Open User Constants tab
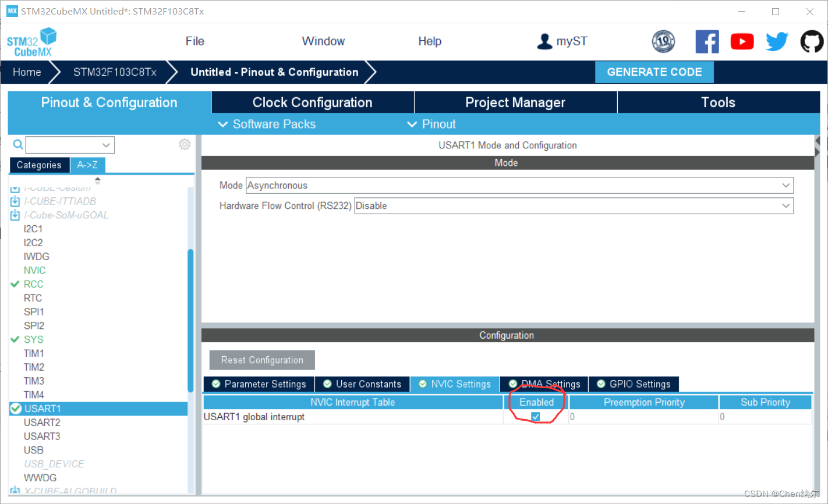Viewport: 828px width, 504px height. click(362, 384)
